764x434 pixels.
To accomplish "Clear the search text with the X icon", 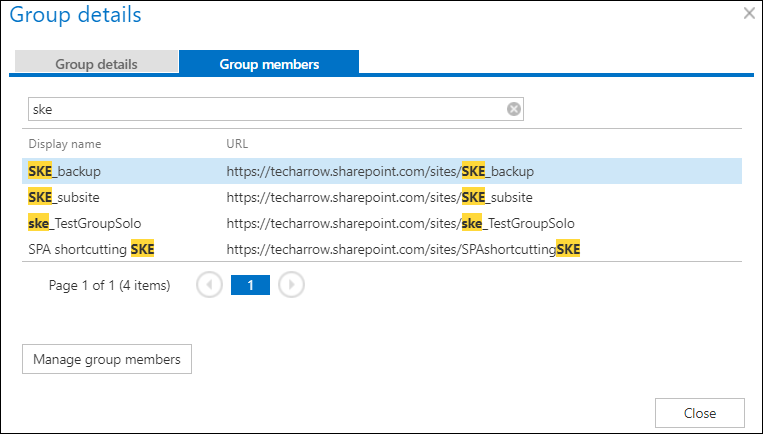I will pyautogui.click(x=514, y=109).
